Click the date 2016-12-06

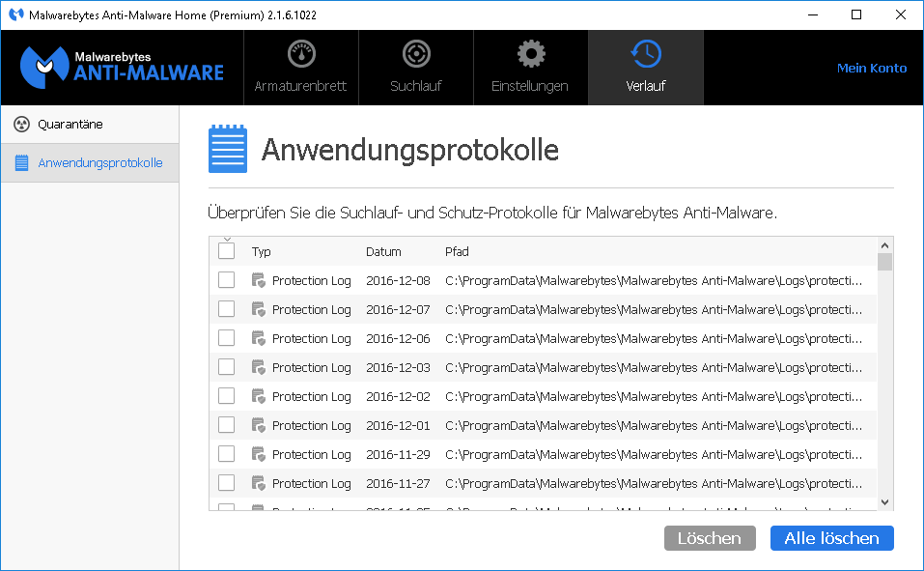399,338
